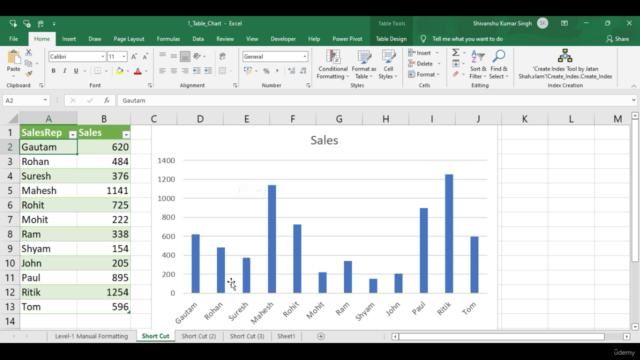
Task: Click Tell me what you want to do
Action: coord(467,39)
